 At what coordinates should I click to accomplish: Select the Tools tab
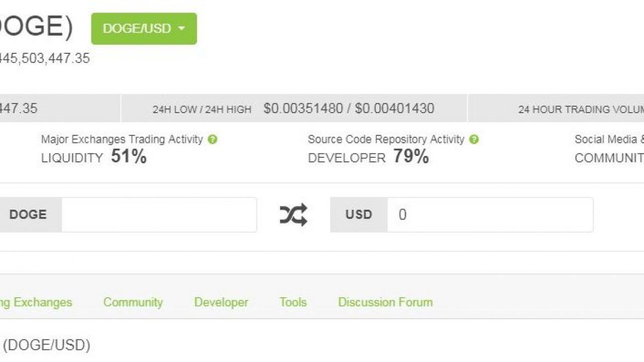(293, 302)
